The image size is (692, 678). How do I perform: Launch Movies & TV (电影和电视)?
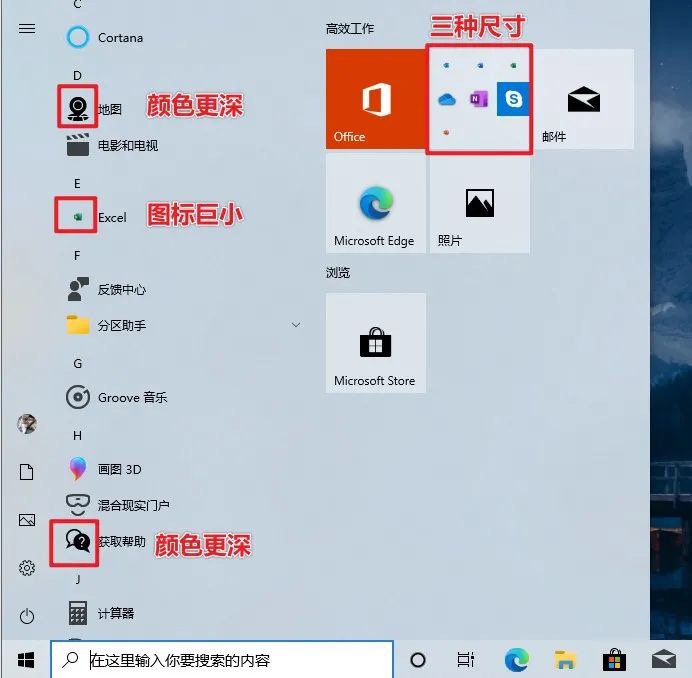point(112,145)
